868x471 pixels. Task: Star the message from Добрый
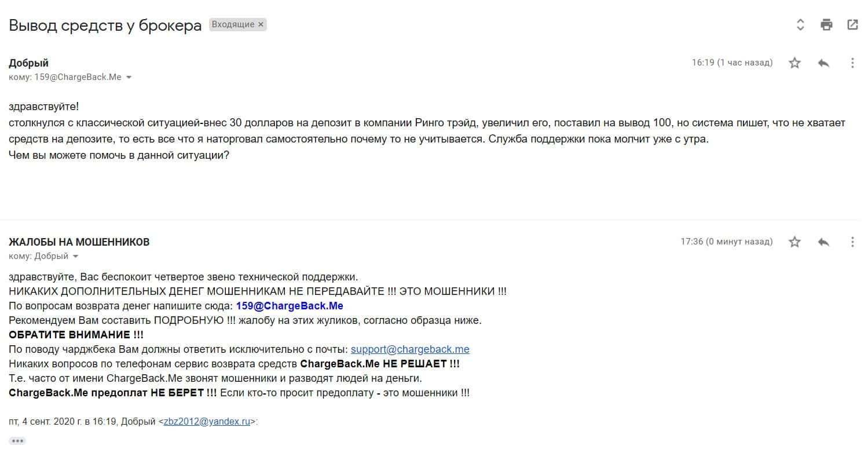coord(794,63)
